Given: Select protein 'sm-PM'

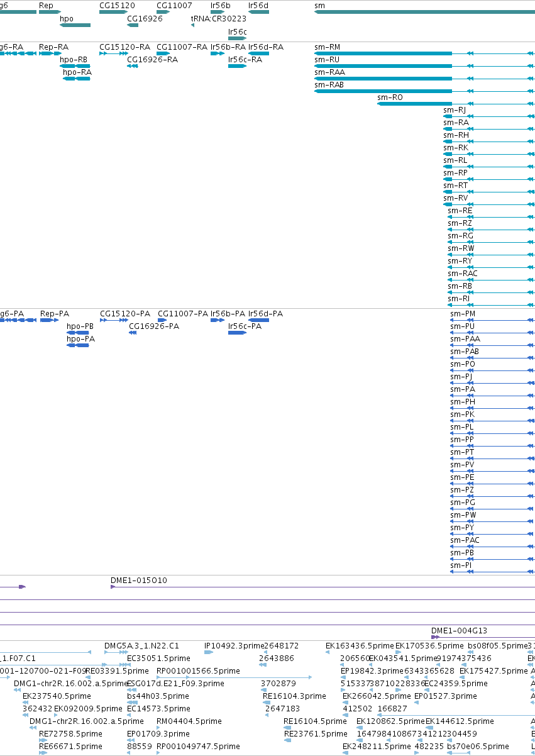Looking at the screenshot, I should pos(463,314).
